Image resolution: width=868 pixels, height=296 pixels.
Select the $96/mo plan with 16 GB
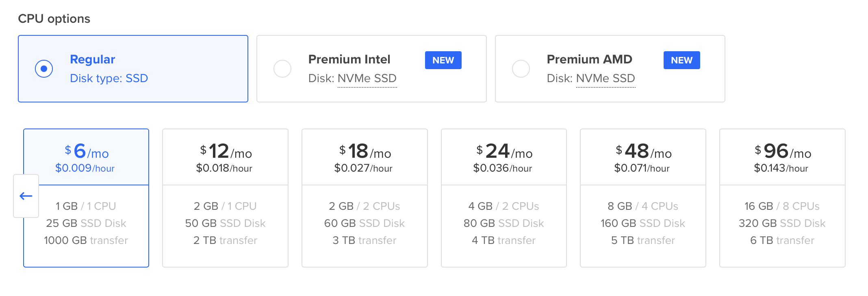coord(782,157)
